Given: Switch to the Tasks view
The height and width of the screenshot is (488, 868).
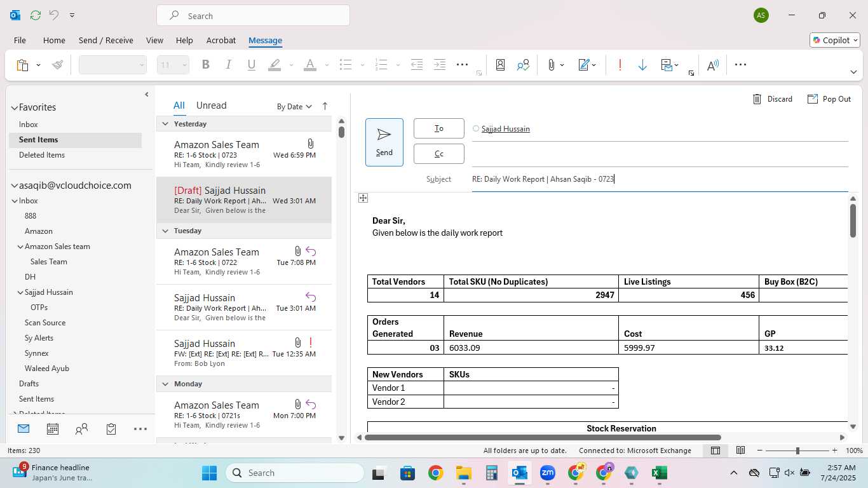Looking at the screenshot, I should pyautogui.click(x=111, y=429).
